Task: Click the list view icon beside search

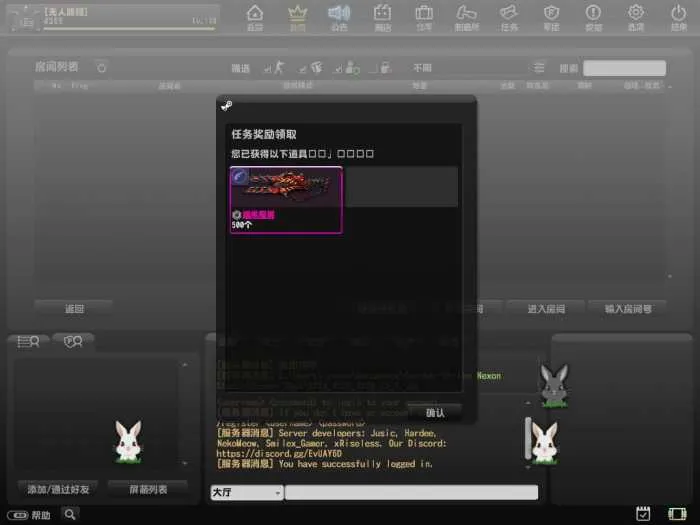Action: tap(539, 67)
